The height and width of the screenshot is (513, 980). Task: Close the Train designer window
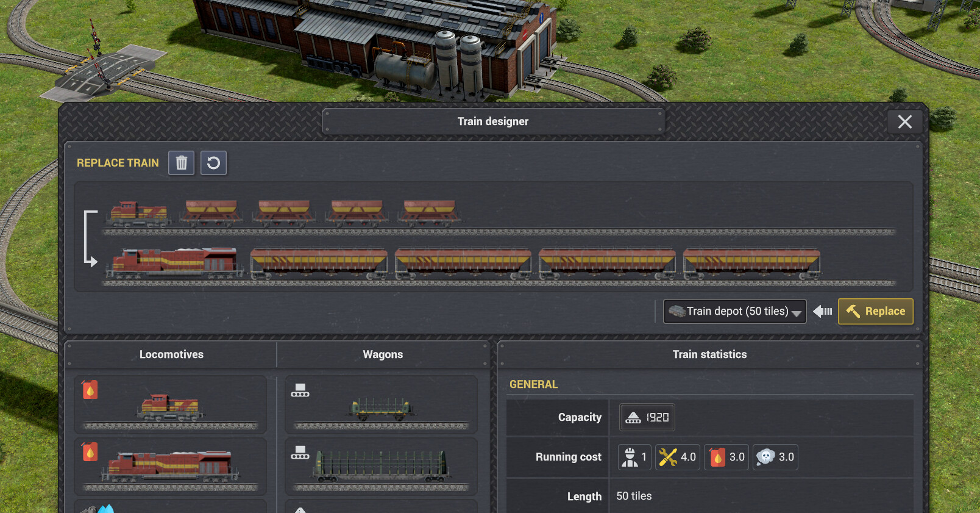click(904, 122)
